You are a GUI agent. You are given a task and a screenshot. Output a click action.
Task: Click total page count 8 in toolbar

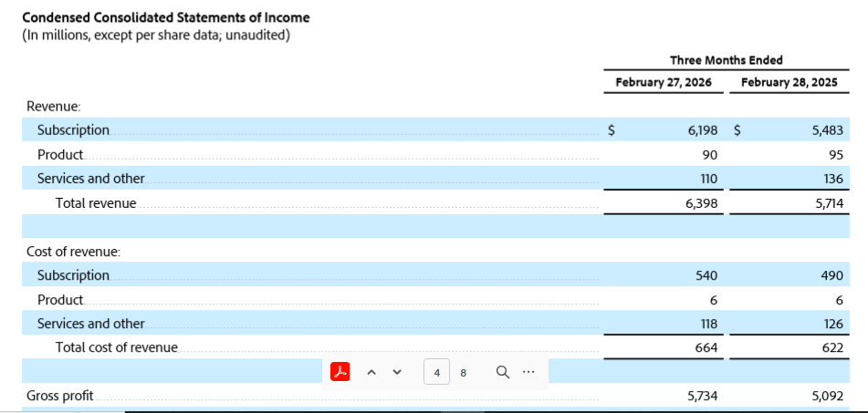(464, 373)
